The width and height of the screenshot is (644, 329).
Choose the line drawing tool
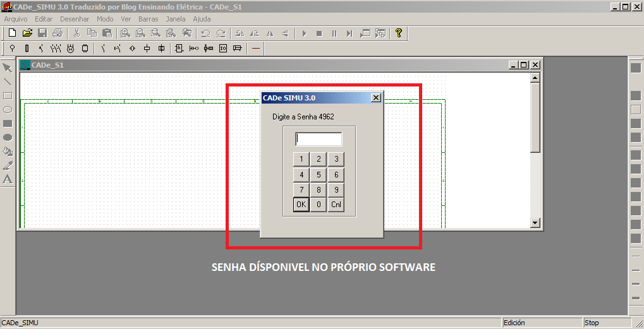pyautogui.click(x=8, y=82)
